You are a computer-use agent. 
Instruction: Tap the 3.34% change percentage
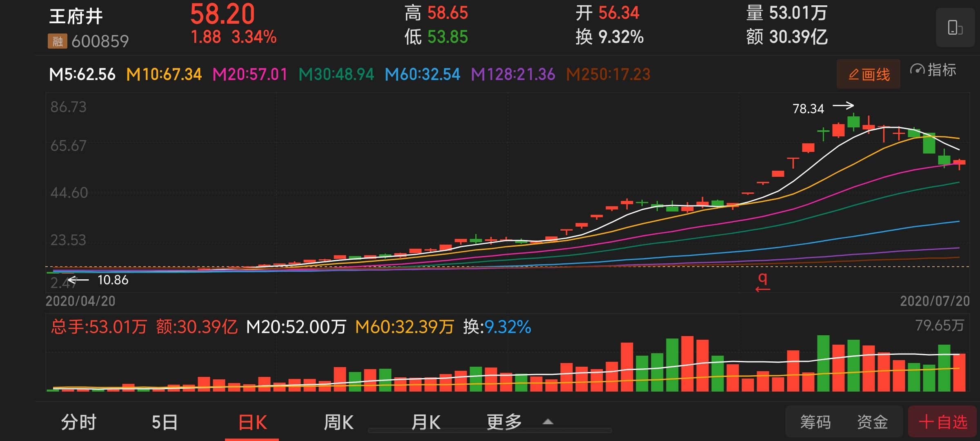tap(254, 37)
